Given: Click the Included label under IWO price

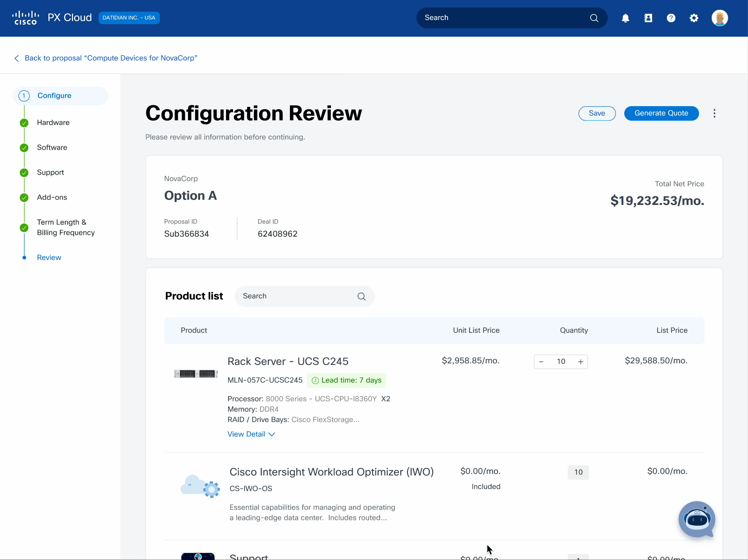Looking at the screenshot, I should click(x=486, y=487).
